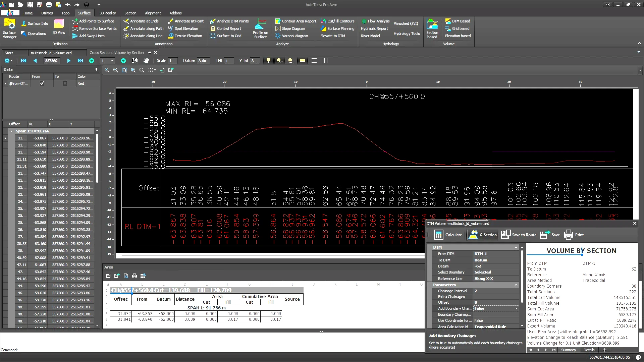Click Add Points to Surface
The width and height of the screenshot is (644, 362).
(x=93, y=21)
